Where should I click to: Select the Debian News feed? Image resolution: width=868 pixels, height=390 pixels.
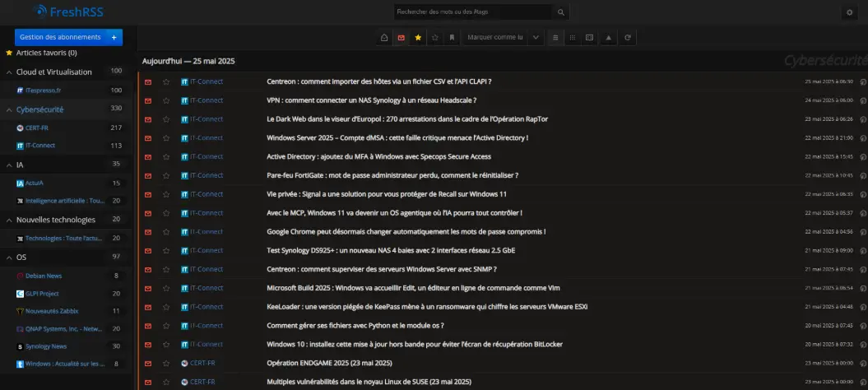43,276
